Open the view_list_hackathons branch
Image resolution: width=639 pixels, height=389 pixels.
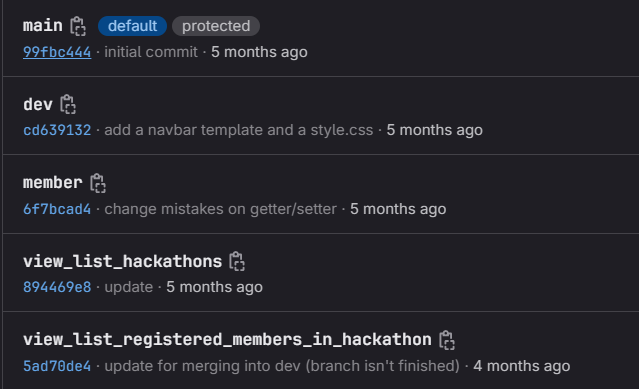pos(122,262)
